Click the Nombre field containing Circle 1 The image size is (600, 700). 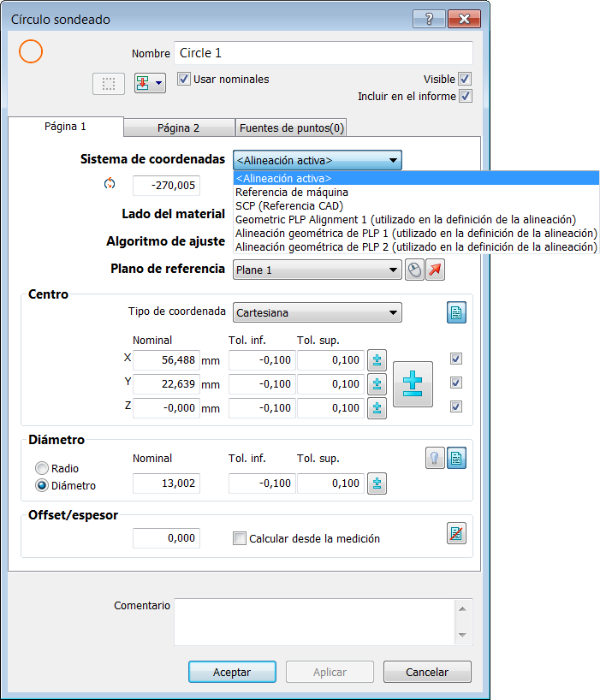click(x=324, y=53)
